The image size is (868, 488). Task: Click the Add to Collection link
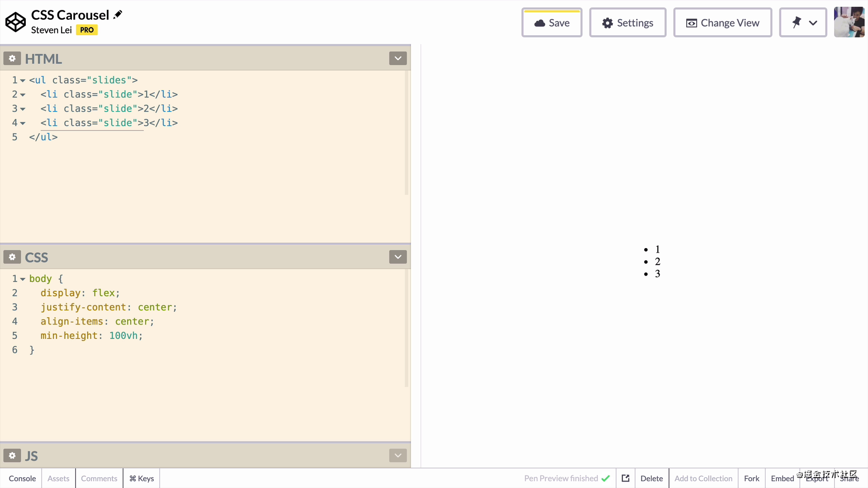[703, 478]
